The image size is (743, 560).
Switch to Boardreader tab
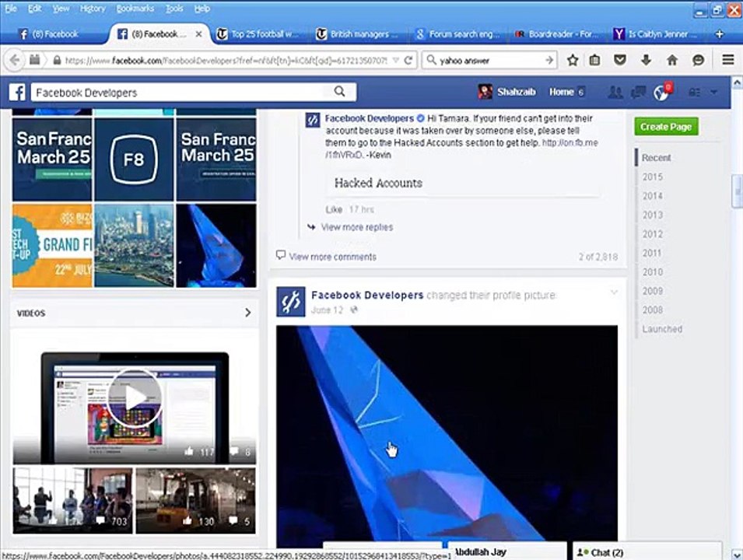pyautogui.click(x=557, y=34)
